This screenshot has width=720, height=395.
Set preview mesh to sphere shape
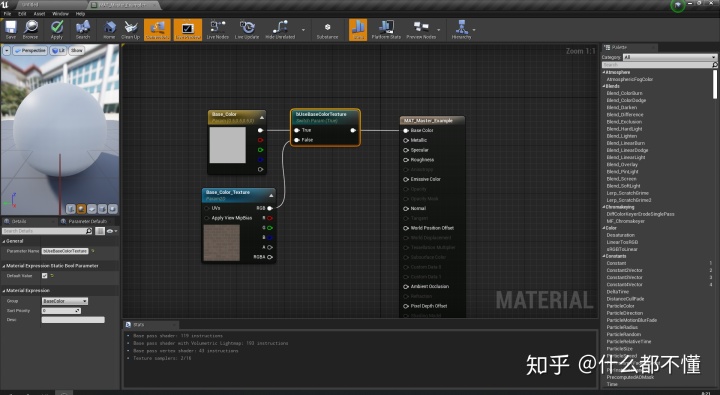pos(81,209)
